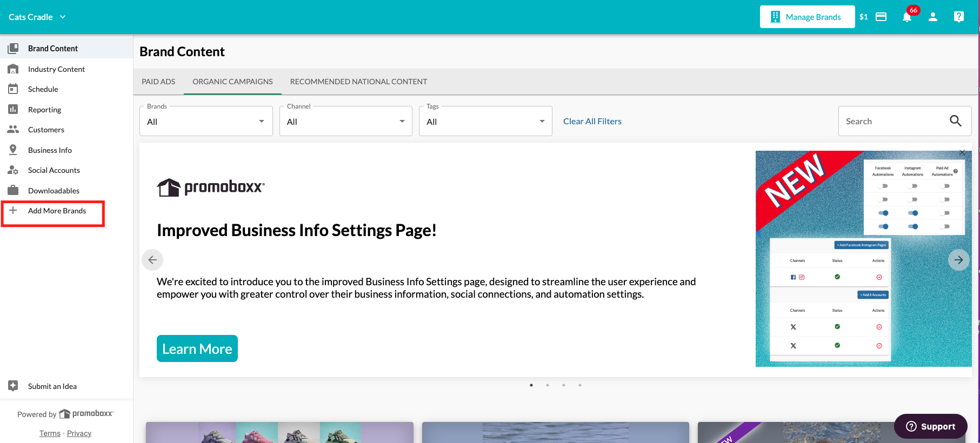Open the user account profile icon
Screen dimensions: 980x443
click(x=933, y=17)
